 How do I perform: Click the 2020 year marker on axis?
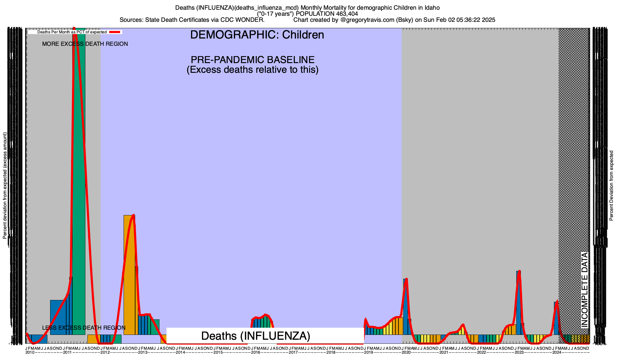(406, 352)
